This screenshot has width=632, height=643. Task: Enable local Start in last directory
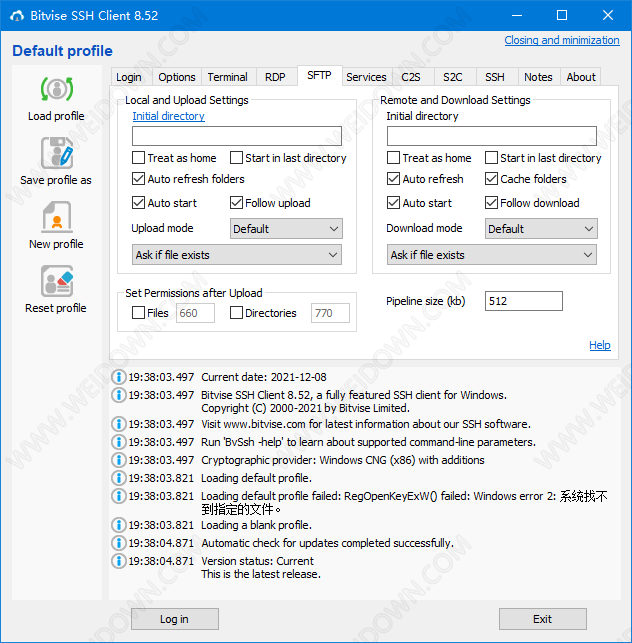[236, 158]
